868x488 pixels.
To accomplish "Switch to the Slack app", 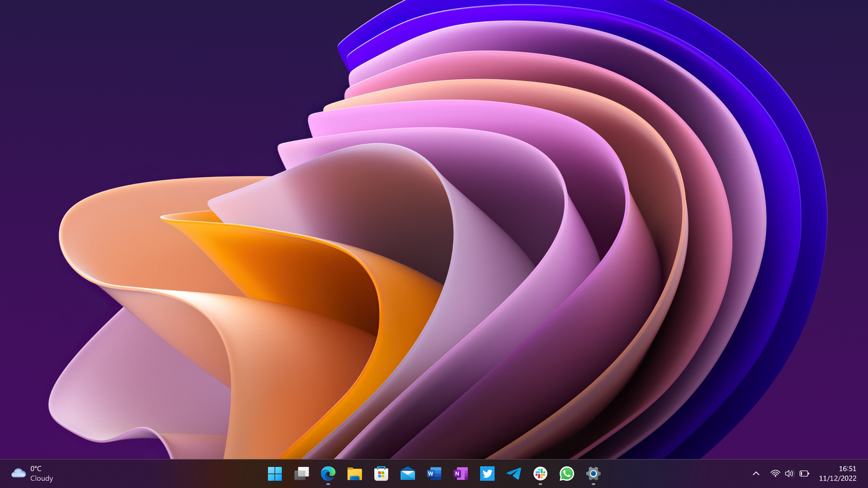I will [540, 473].
